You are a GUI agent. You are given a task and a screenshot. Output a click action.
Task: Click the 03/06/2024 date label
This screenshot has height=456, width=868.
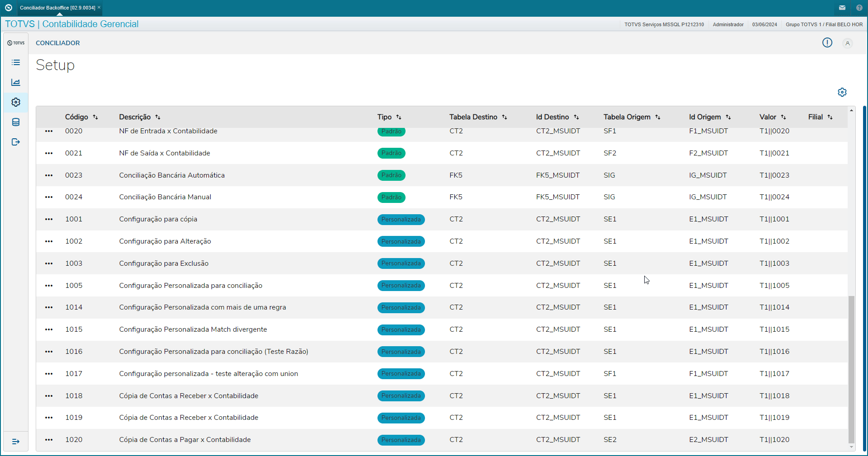coord(764,24)
